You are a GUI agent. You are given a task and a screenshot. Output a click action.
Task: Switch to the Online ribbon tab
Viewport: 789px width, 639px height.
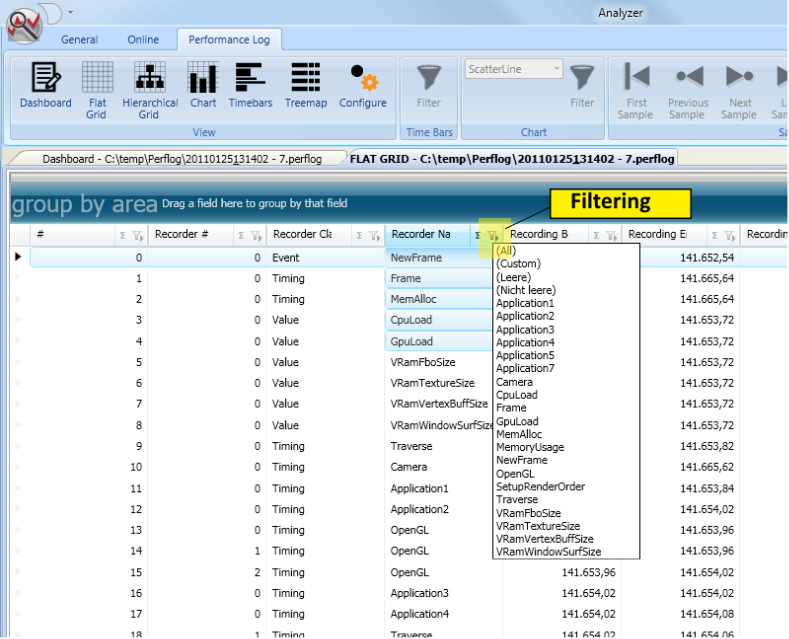tap(143, 40)
